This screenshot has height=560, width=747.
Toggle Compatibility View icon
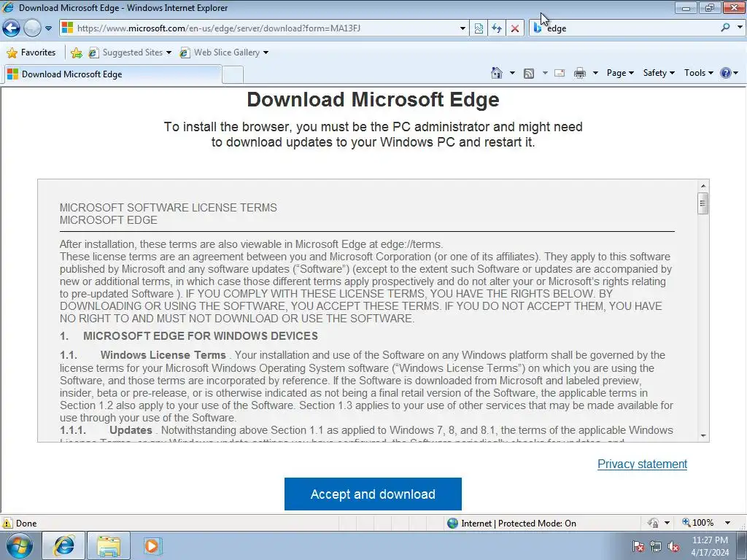[479, 28]
